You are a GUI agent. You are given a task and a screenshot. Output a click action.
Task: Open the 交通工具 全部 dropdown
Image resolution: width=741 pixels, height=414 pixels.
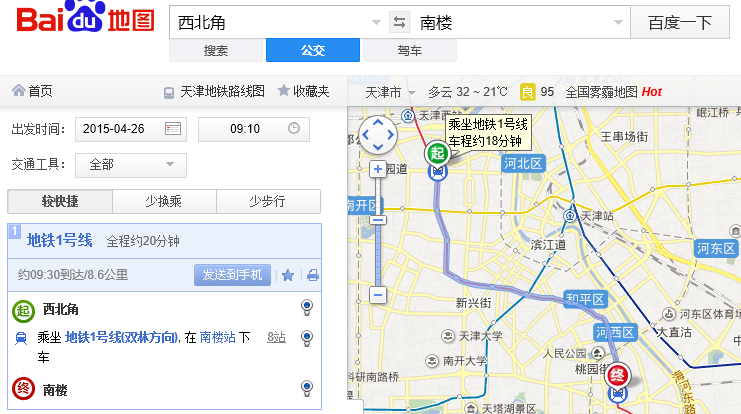(x=131, y=165)
